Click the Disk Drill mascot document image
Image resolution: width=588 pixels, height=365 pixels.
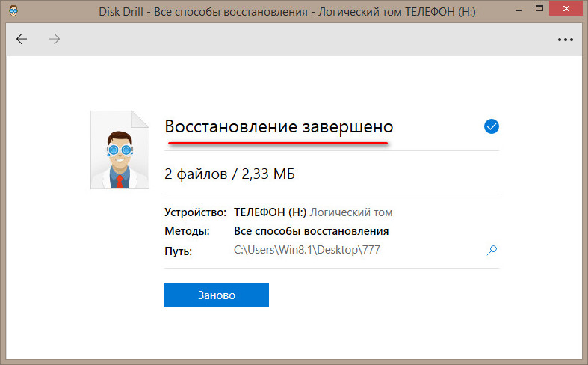tap(120, 150)
